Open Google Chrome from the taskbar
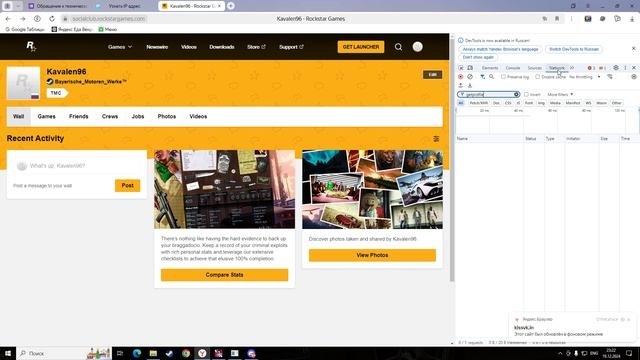640x360 pixels. click(186, 353)
